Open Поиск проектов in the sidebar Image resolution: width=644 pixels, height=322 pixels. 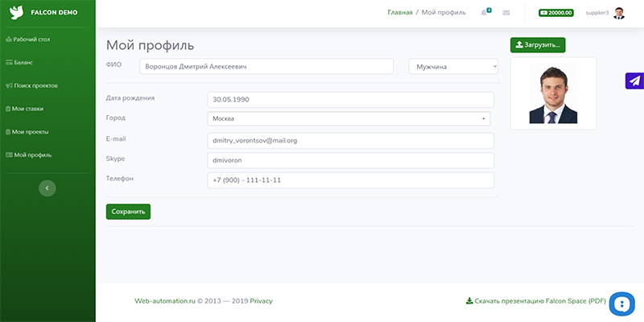click(35, 85)
